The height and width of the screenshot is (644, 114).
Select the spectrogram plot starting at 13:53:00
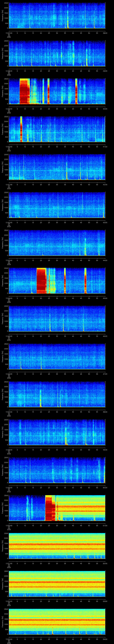click(57, 622)
